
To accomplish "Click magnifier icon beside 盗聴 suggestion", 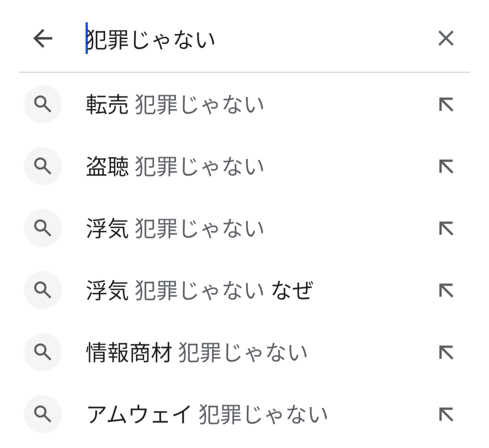I will 43,167.
